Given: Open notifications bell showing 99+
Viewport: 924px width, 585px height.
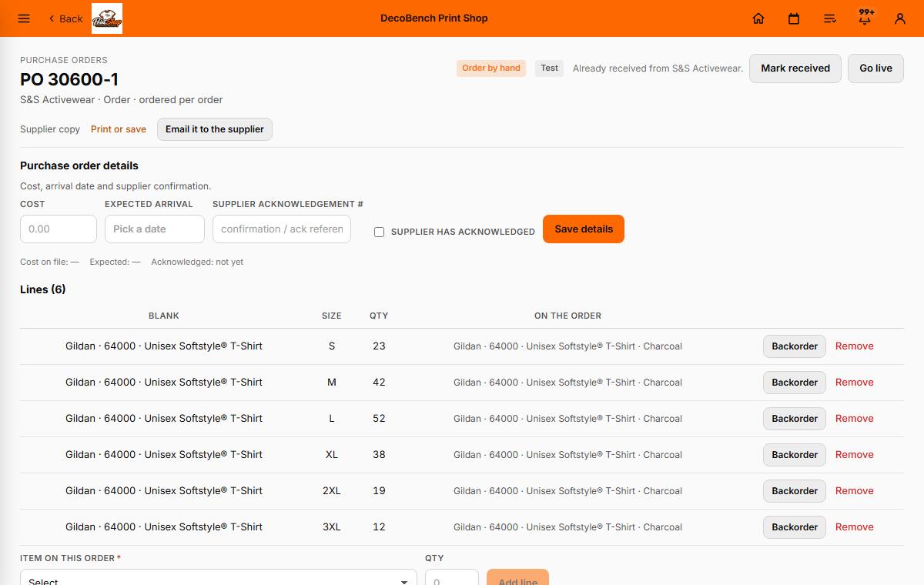Looking at the screenshot, I should tap(865, 17).
